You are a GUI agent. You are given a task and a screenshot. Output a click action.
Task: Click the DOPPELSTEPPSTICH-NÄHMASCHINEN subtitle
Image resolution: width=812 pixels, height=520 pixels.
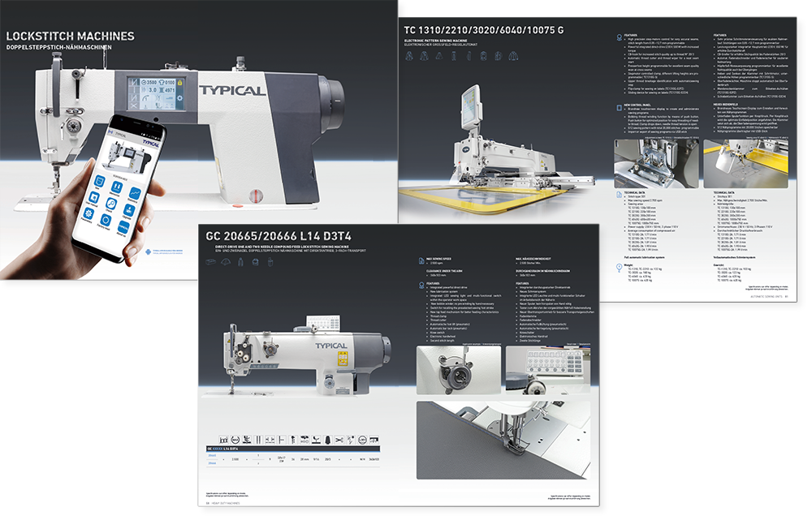pyautogui.click(x=58, y=47)
